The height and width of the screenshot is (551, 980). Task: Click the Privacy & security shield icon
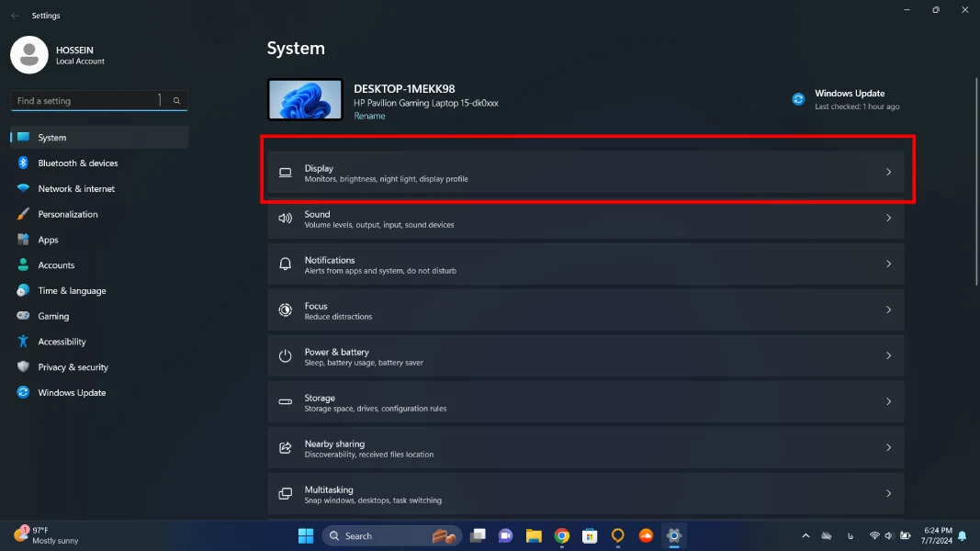coord(23,367)
